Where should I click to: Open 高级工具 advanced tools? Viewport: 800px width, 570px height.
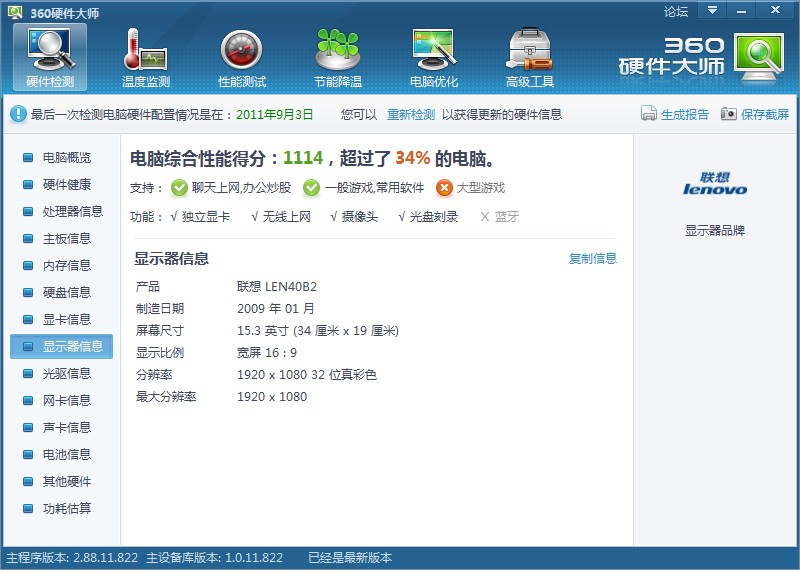pyautogui.click(x=530, y=57)
